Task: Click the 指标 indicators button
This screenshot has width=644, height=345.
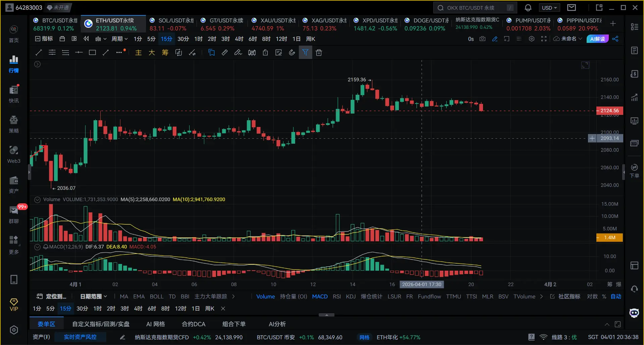Action: [44, 39]
